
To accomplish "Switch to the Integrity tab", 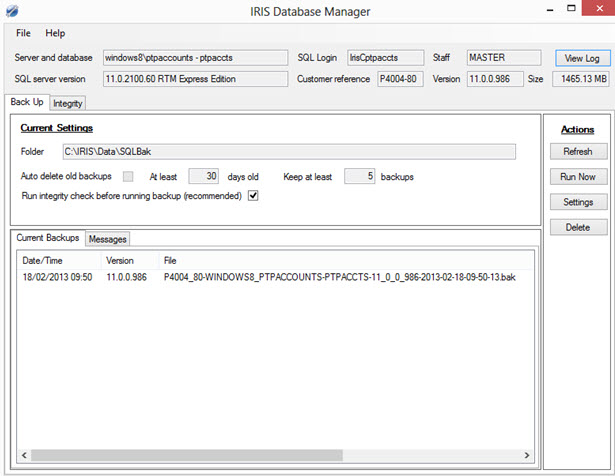I will tap(67, 104).
